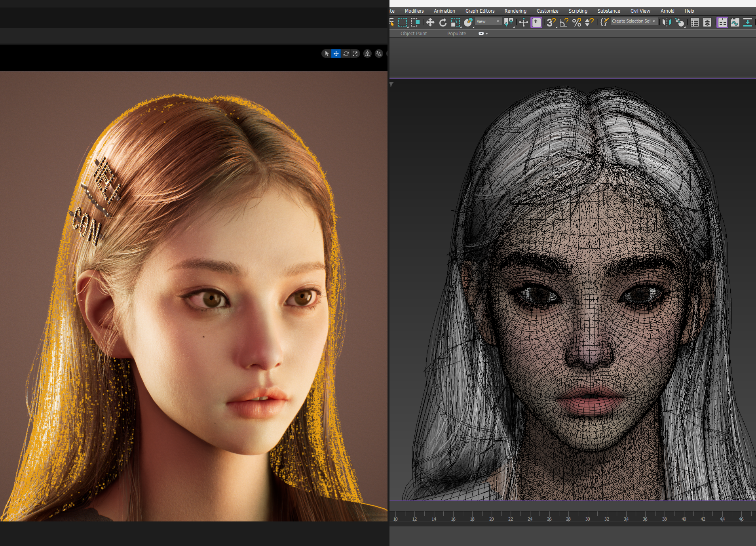756x546 pixels.
Task: Open the Create Selection Set dropdown
Action: click(634, 21)
